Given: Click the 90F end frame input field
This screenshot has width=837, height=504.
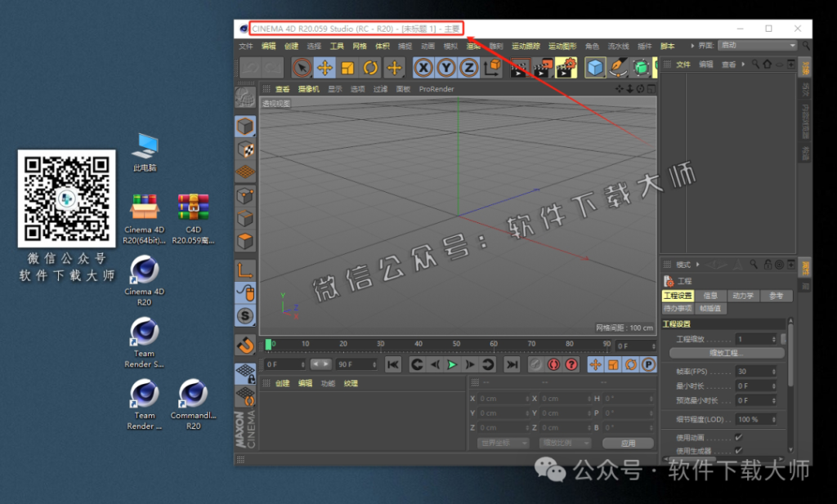Looking at the screenshot, I should coord(357,364).
